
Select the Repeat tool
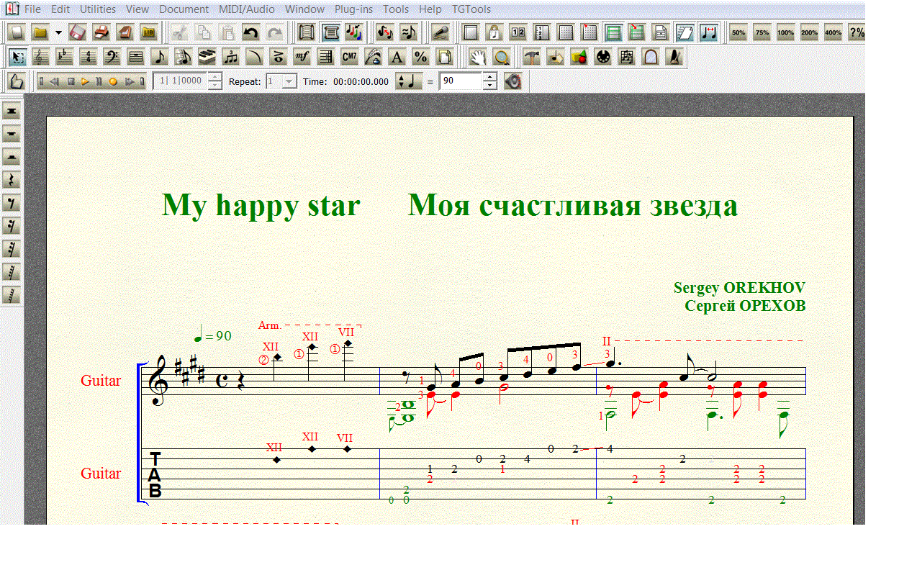(x=326, y=57)
